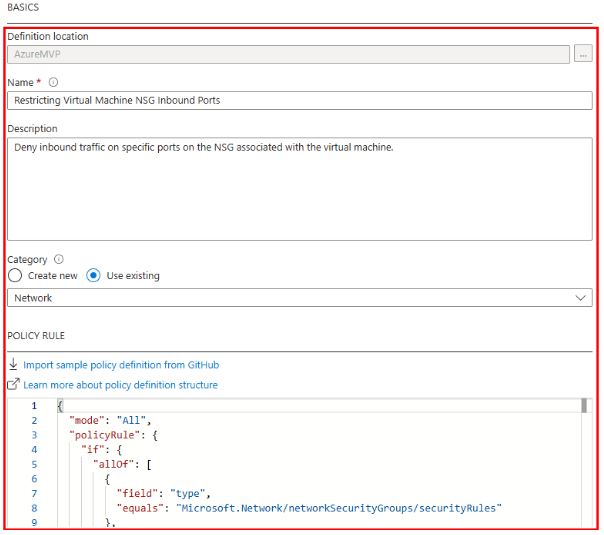Select the Create new radio button

(15, 276)
